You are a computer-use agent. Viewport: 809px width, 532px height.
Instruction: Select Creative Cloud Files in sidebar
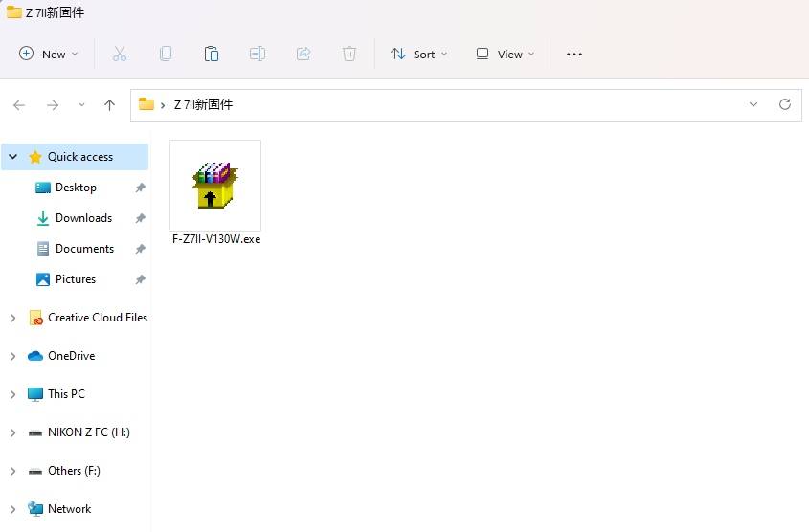coord(98,318)
